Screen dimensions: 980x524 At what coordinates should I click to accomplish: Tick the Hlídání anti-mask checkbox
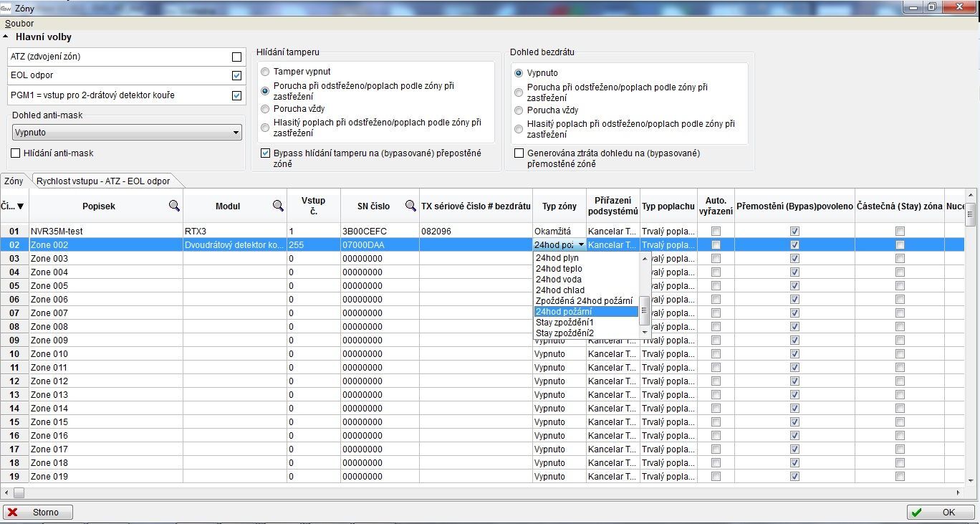click(x=16, y=153)
